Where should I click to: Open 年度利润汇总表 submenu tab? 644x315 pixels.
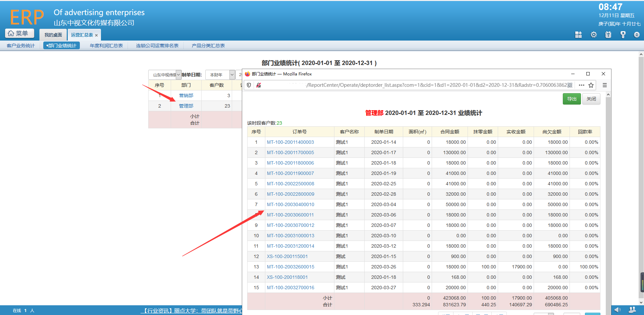pos(106,46)
